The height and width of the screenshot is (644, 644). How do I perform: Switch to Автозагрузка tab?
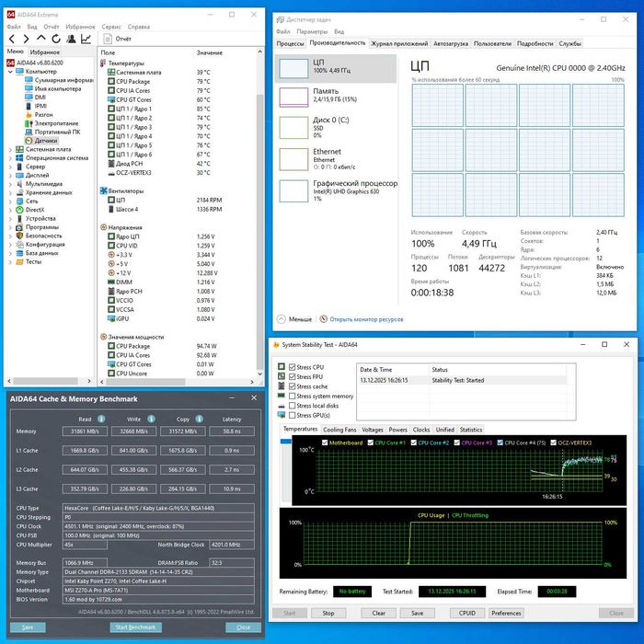[451, 43]
